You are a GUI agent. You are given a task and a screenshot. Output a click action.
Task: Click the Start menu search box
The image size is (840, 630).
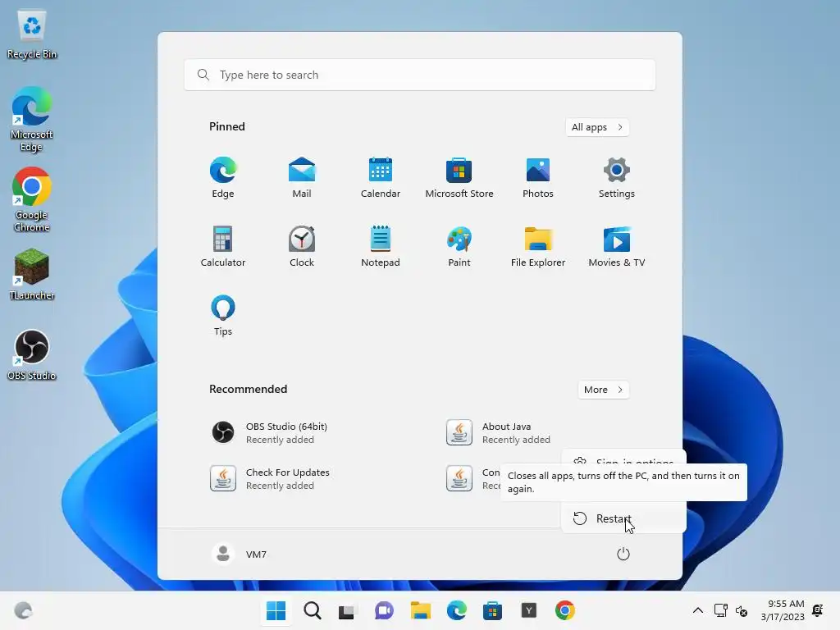point(420,75)
